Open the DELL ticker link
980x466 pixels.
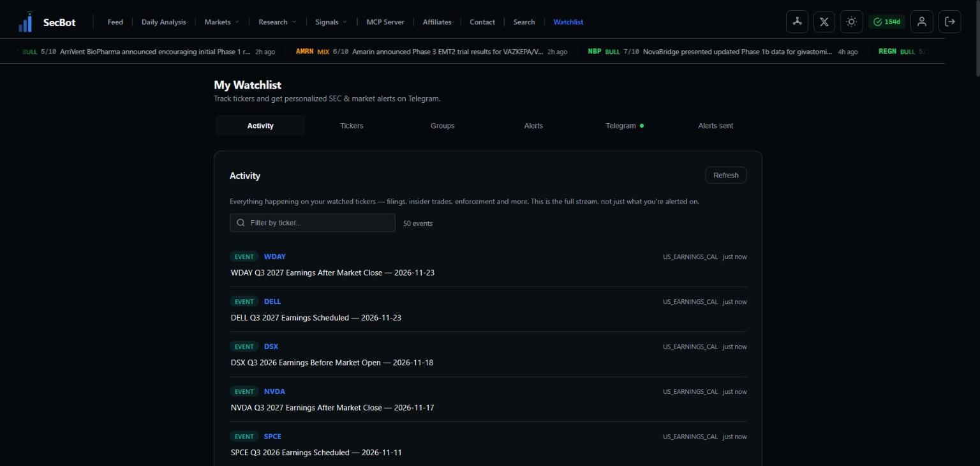(272, 301)
